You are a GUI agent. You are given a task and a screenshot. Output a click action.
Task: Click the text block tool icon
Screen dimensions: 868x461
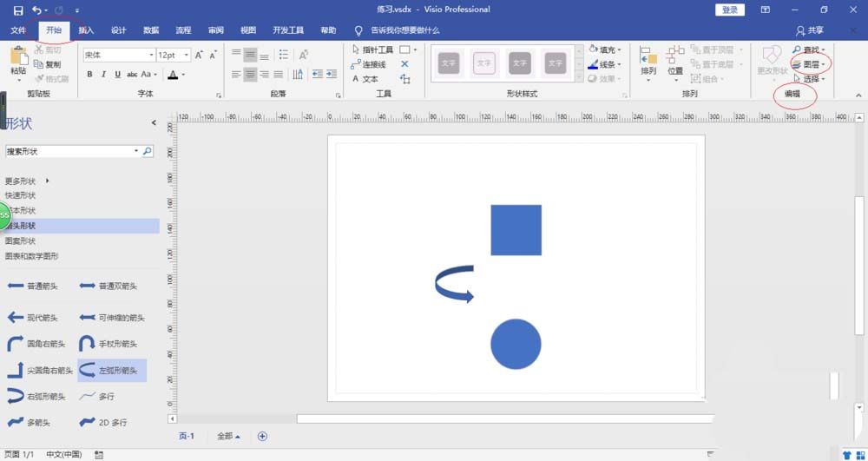coord(405,79)
